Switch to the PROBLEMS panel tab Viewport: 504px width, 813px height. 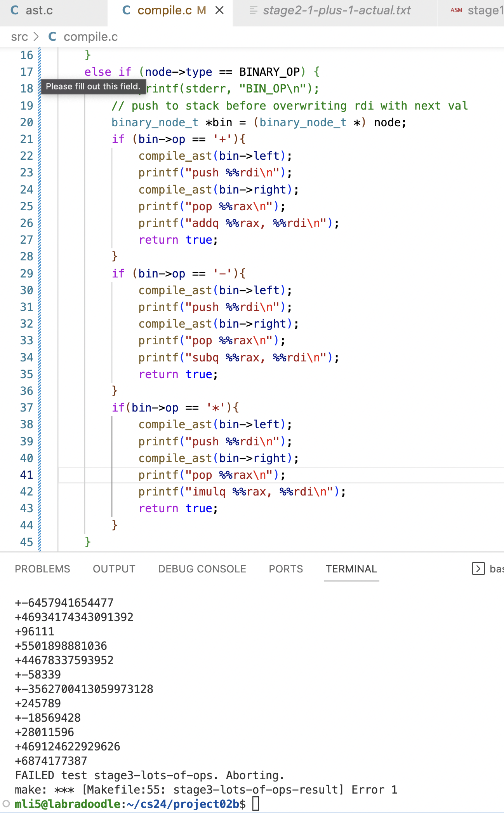click(x=42, y=569)
